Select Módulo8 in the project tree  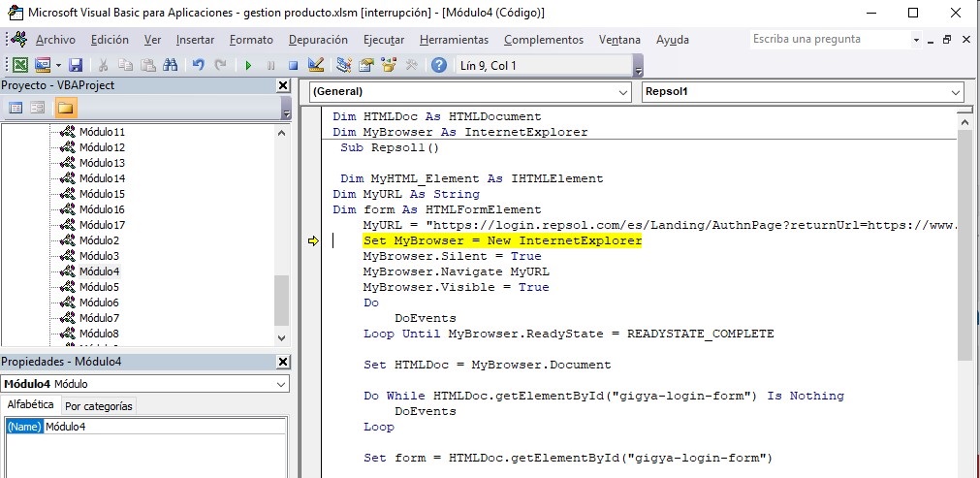tap(99, 334)
